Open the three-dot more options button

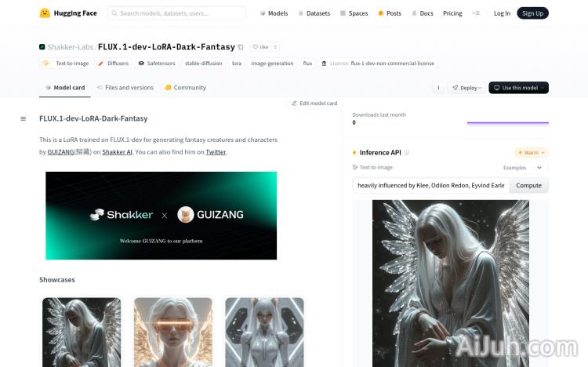coord(438,88)
